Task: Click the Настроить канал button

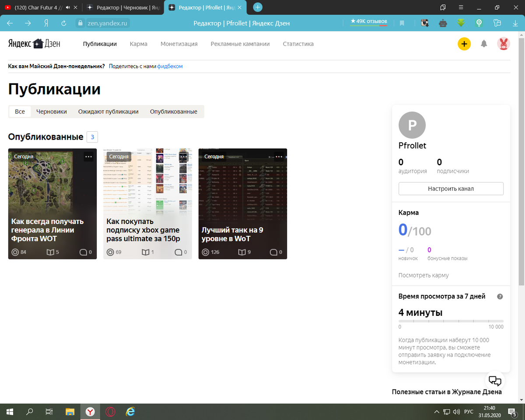Action: (451, 189)
